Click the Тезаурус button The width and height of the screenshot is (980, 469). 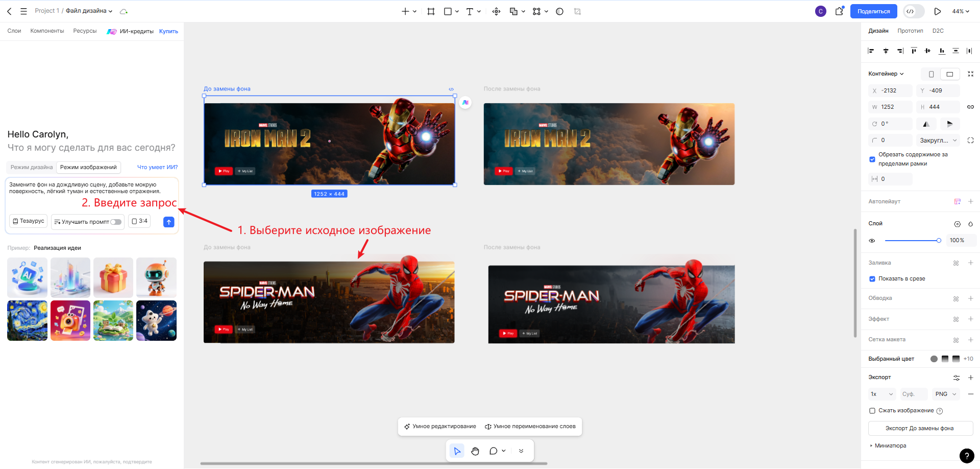pyautogui.click(x=29, y=221)
